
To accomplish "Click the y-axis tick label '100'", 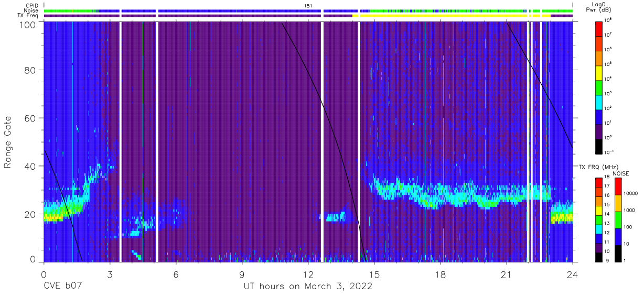I will click(x=27, y=25).
